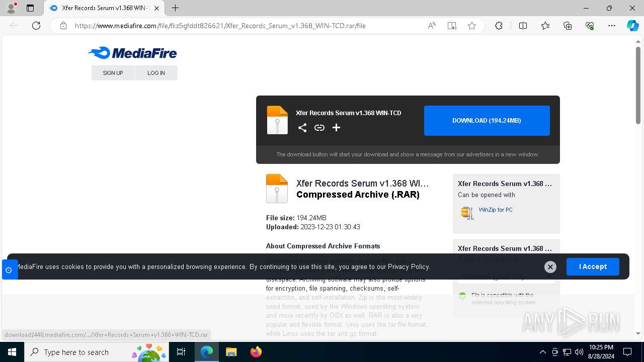View site information lock icon
Image resolution: width=644 pixels, height=362 pixels.
click(x=63, y=26)
